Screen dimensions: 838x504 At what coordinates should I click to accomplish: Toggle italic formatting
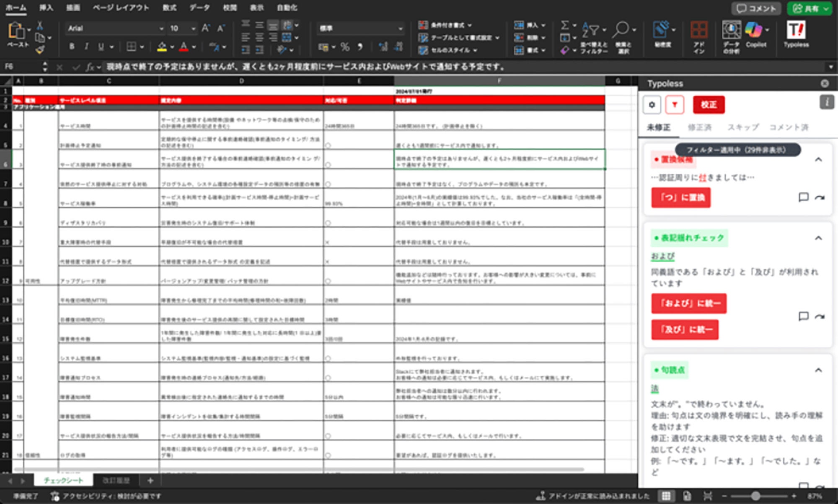pyautogui.click(x=86, y=46)
